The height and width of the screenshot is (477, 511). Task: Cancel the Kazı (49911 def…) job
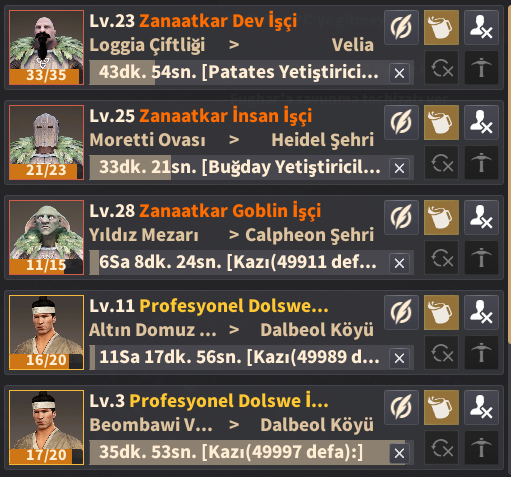click(x=399, y=263)
